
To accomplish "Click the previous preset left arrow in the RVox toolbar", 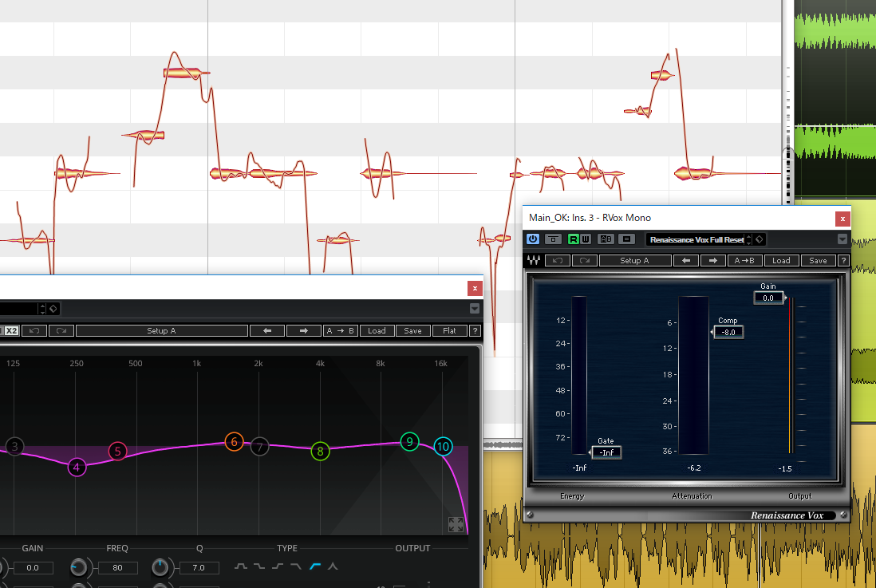I will coord(686,260).
